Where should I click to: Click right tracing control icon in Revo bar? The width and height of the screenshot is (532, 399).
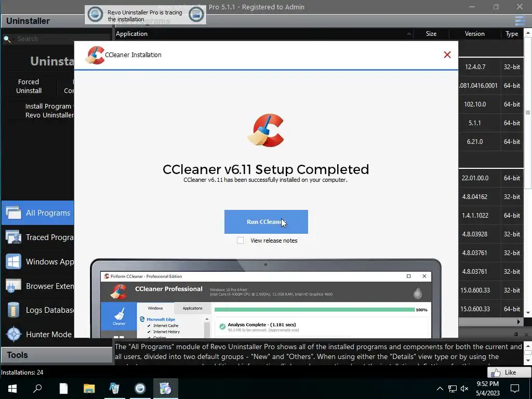196,15
